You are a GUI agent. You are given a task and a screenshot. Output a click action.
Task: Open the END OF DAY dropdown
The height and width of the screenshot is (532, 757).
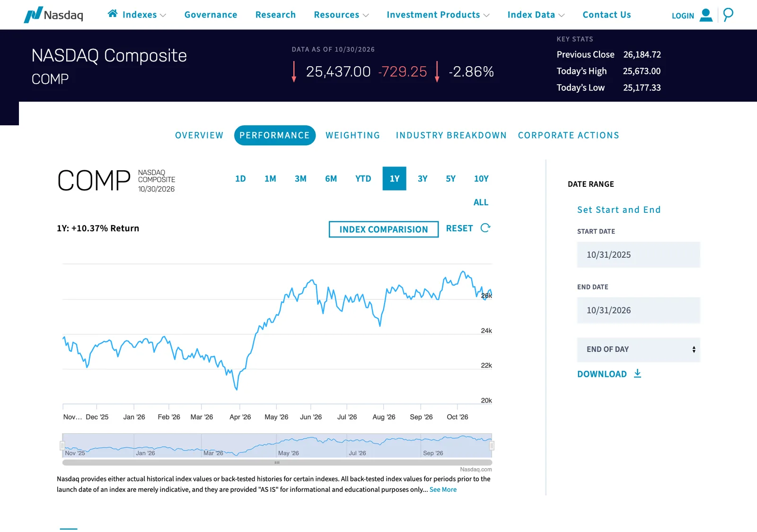click(x=638, y=349)
